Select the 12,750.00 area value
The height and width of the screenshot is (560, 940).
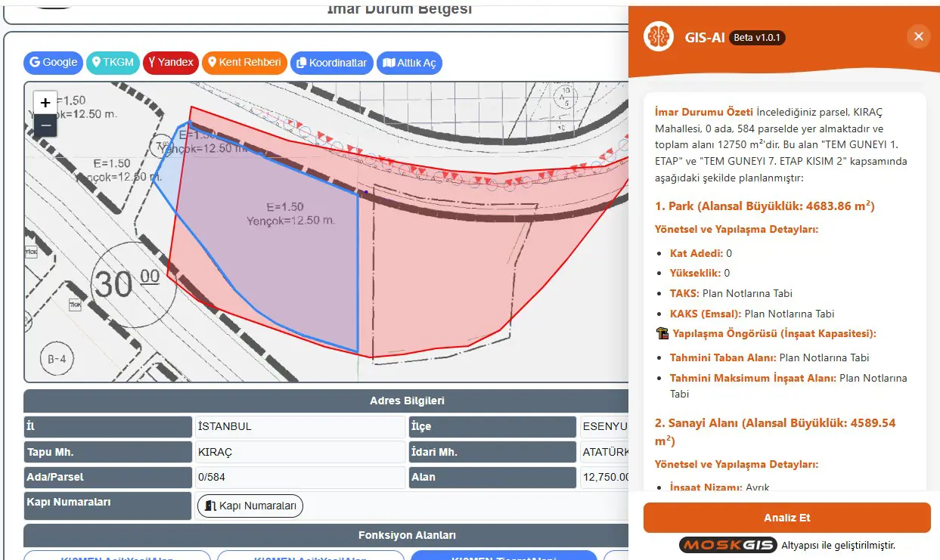[x=604, y=478]
